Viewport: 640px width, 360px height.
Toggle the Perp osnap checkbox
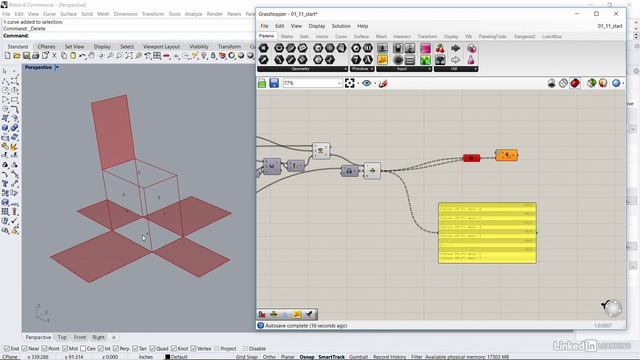click(116, 349)
